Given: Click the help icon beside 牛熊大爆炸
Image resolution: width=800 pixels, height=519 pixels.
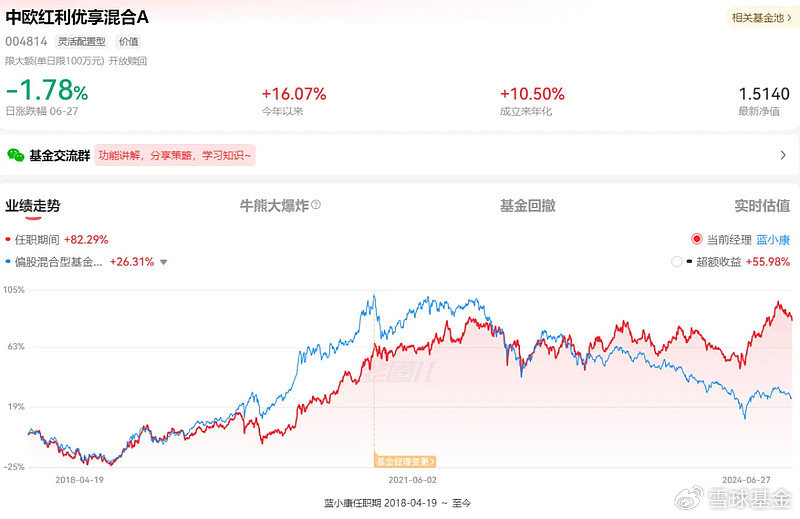Looking at the screenshot, I should click(x=316, y=205).
